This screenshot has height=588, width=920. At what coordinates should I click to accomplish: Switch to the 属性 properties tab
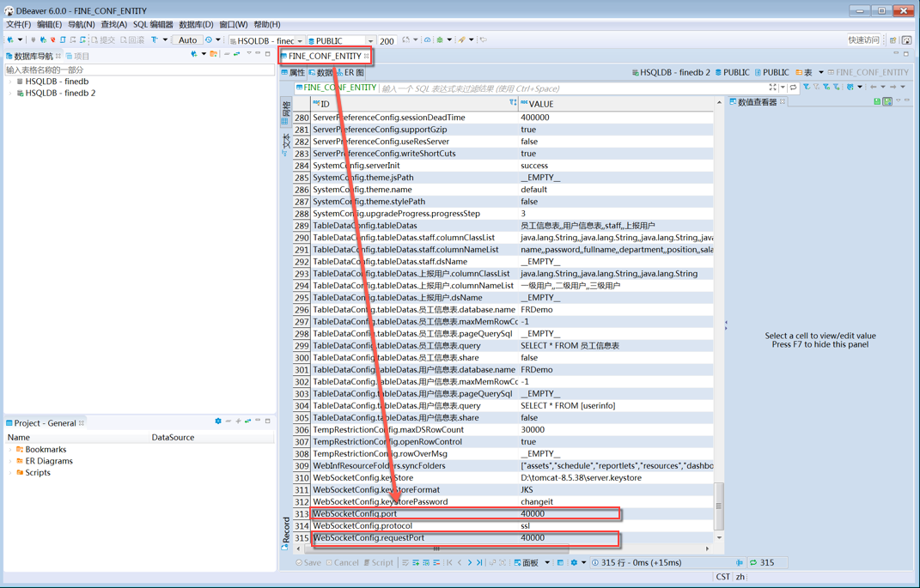pos(294,73)
